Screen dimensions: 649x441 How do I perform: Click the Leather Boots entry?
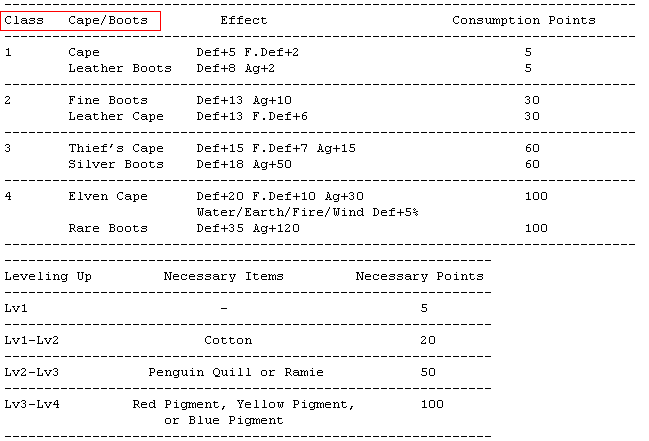(x=120, y=68)
